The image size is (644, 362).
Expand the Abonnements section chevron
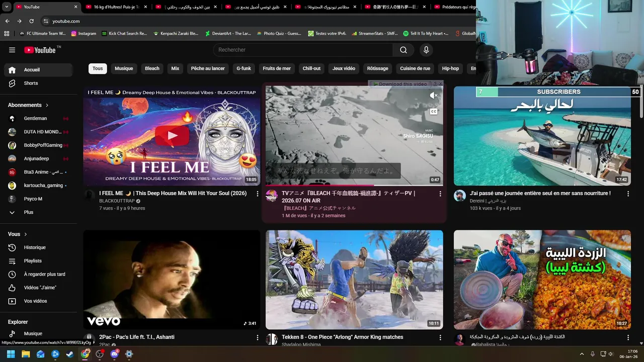click(47, 105)
